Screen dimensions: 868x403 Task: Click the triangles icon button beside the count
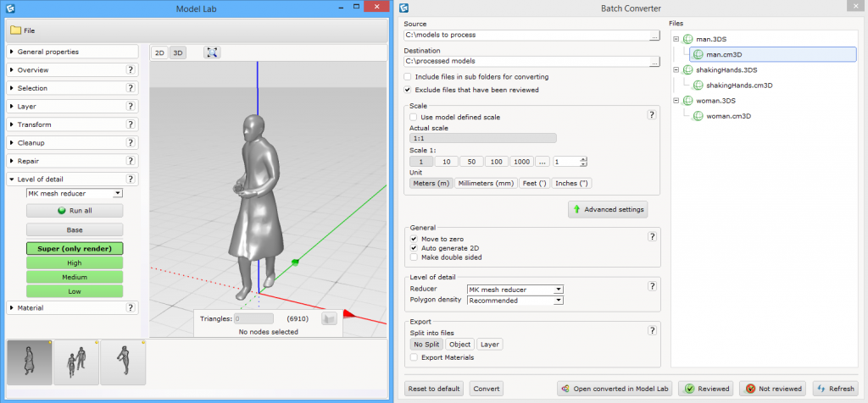329,318
